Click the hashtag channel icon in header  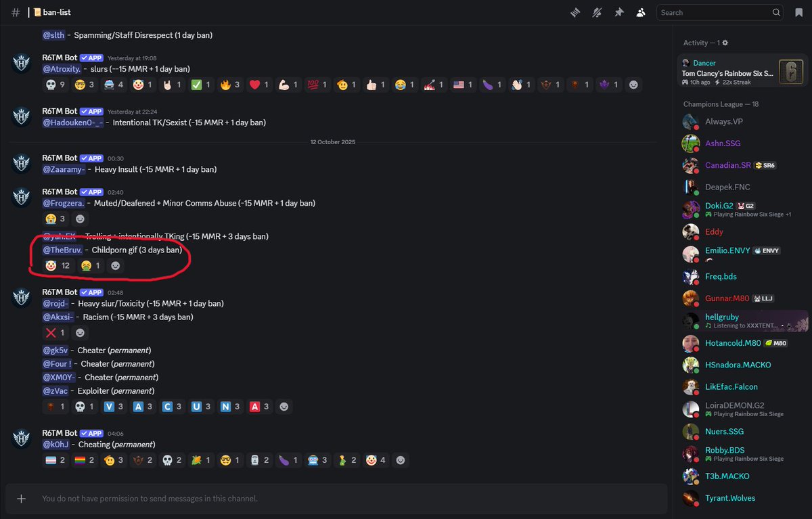click(16, 12)
